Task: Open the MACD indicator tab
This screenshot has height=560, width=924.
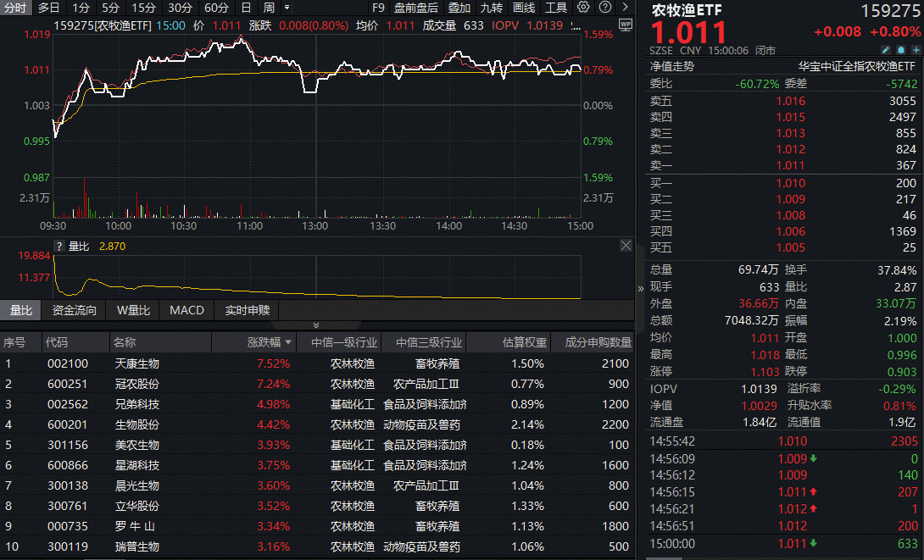Action: (x=186, y=310)
